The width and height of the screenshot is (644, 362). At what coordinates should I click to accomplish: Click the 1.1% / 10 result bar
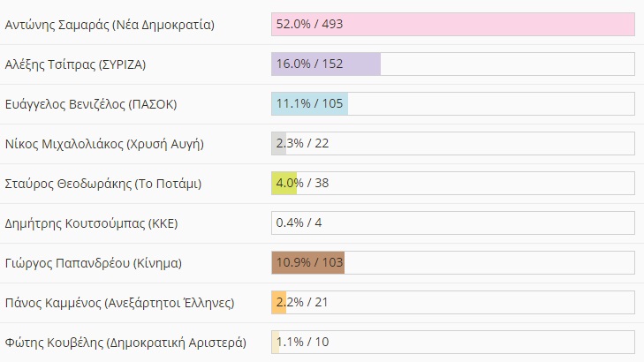coord(452,342)
